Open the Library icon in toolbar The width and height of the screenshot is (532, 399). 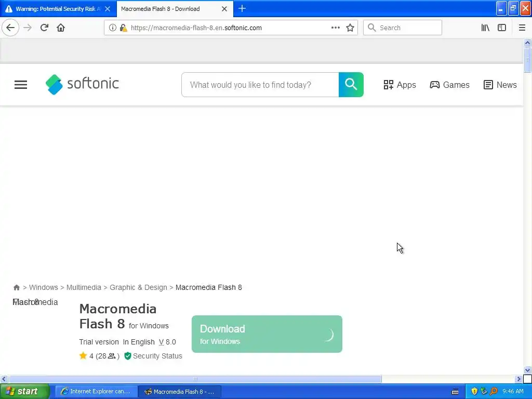coord(485,28)
